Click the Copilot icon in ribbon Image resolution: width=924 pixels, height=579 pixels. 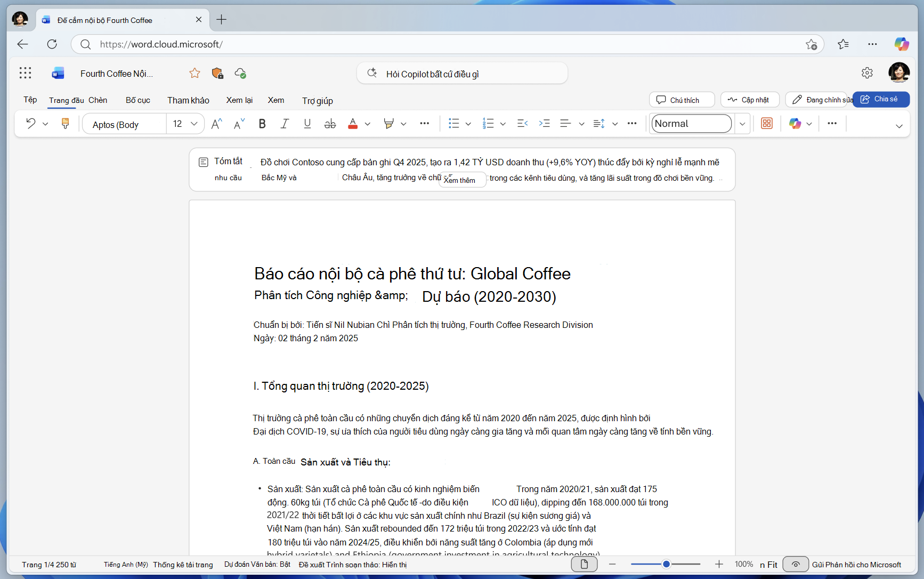click(795, 124)
